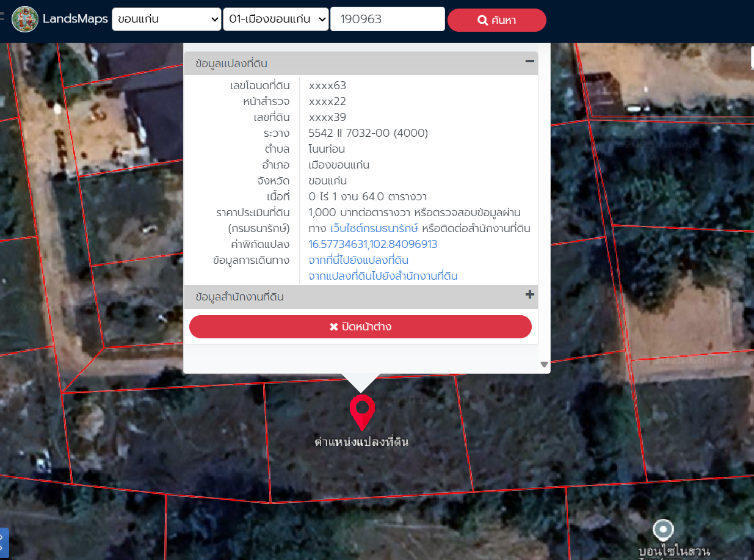Open the hamburger menu beside the logo
This screenshot has width=754, height=560.
(2, 18)
